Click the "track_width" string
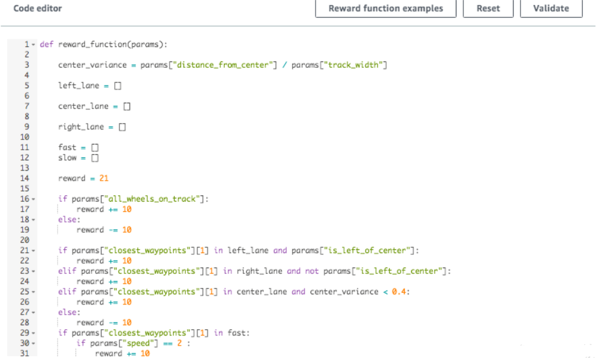The image size is (605, 364). click(353, 65)
